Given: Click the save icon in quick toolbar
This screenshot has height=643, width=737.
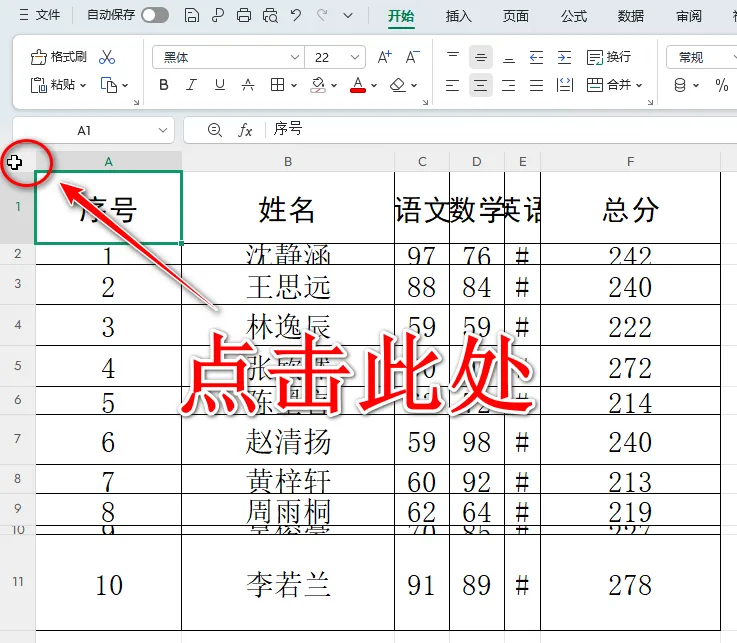Looking at the screenshot, I should click(191, 16).
